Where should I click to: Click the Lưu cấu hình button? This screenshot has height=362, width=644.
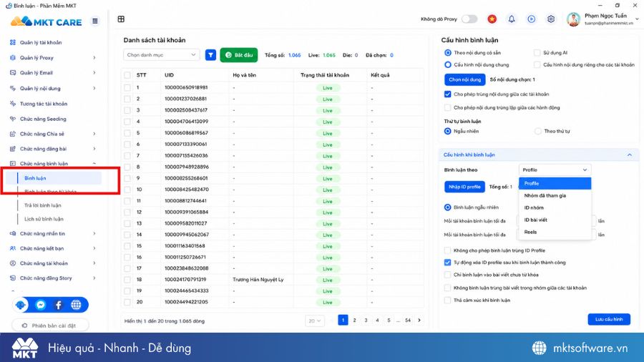pyautogui.click(x=609, y=319)
